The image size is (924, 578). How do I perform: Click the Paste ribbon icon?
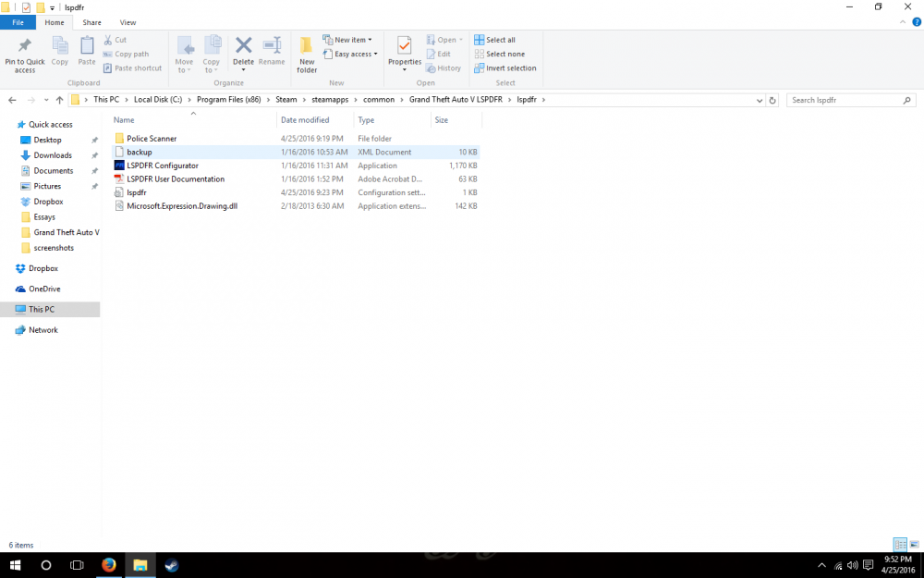[x=87, y=45]
